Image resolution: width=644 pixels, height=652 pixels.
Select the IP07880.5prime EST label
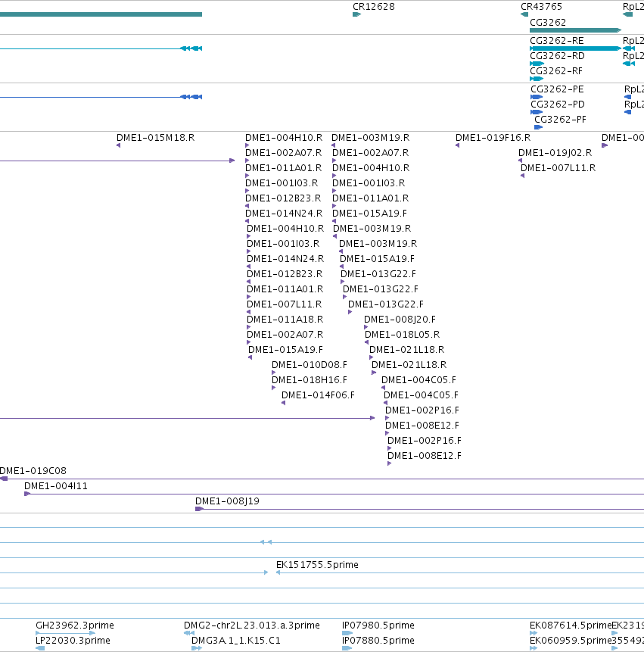coord(378,641)
